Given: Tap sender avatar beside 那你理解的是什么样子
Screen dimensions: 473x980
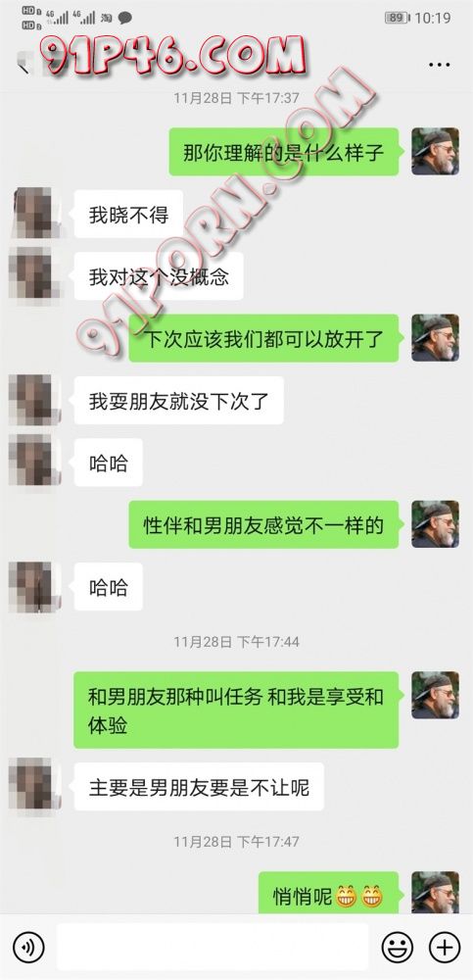Looking at the screenshot, I should pyautogui.click(x=435, y=151).
